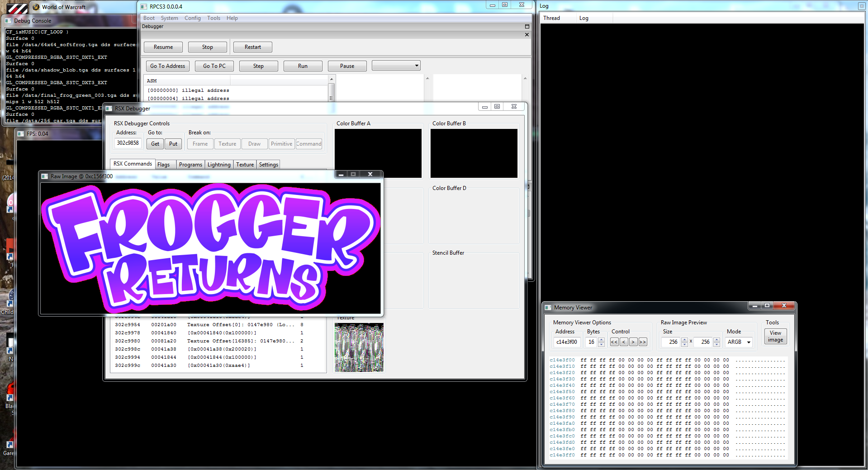Open the System menu

pos(169,18)
